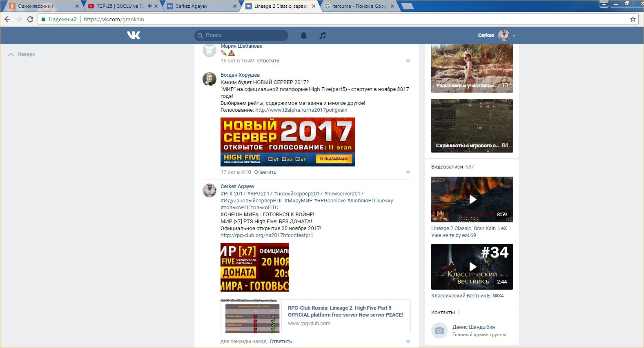Click the address bar with vk.com/grankain
The width and height of the screenshot is (644, 348).
pos(338,19)
